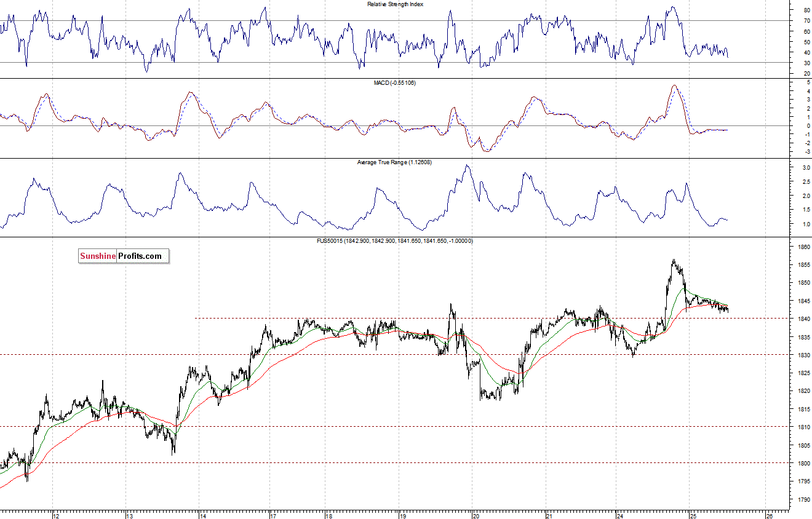The image size is (812, 519).
Task: Click the 2.0 value on ATR axis
Action: pyautogui.click(x=805, y=196)
